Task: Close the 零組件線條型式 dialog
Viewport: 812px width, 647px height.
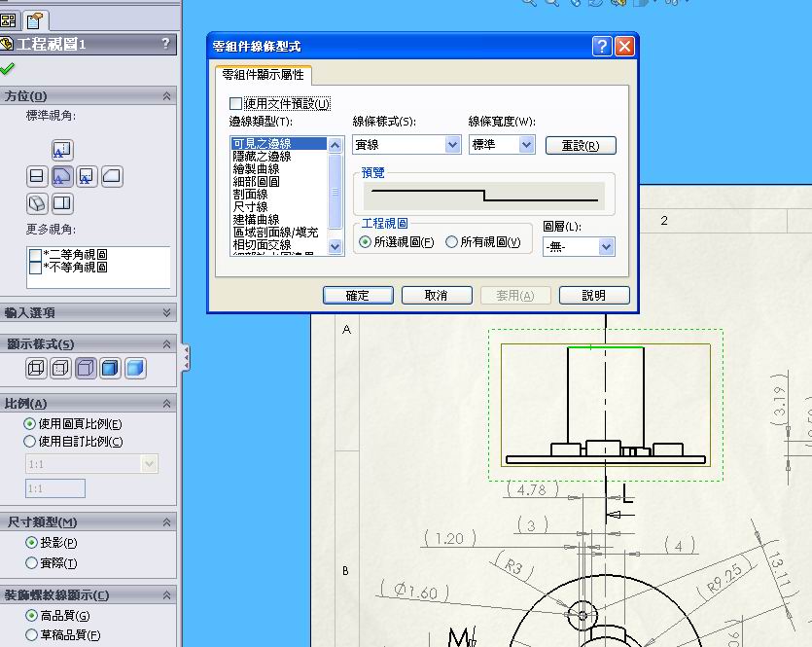Action: (x=624, y=46)
